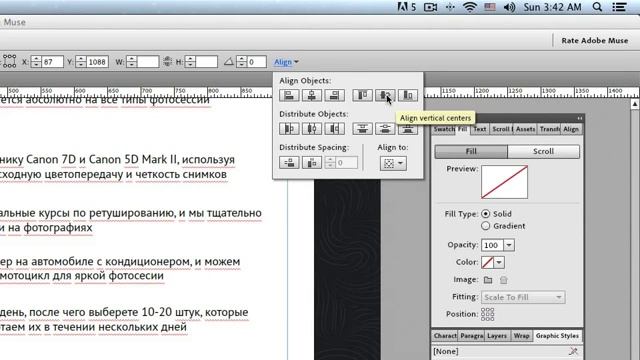Open Wi-Fi status menu
The image size is (640, 360).
click(x=470, y=7)
